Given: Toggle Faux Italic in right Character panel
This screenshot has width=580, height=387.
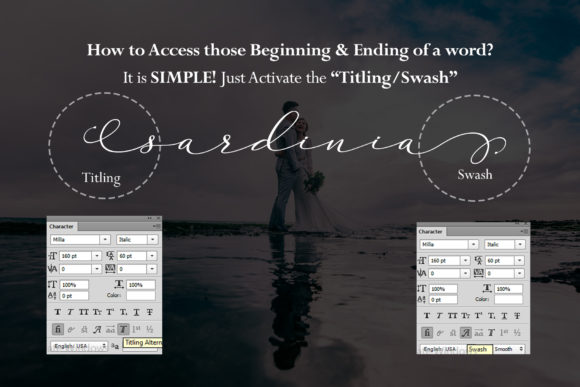Looking at the screenshot, I should click(x=439, y=316).
